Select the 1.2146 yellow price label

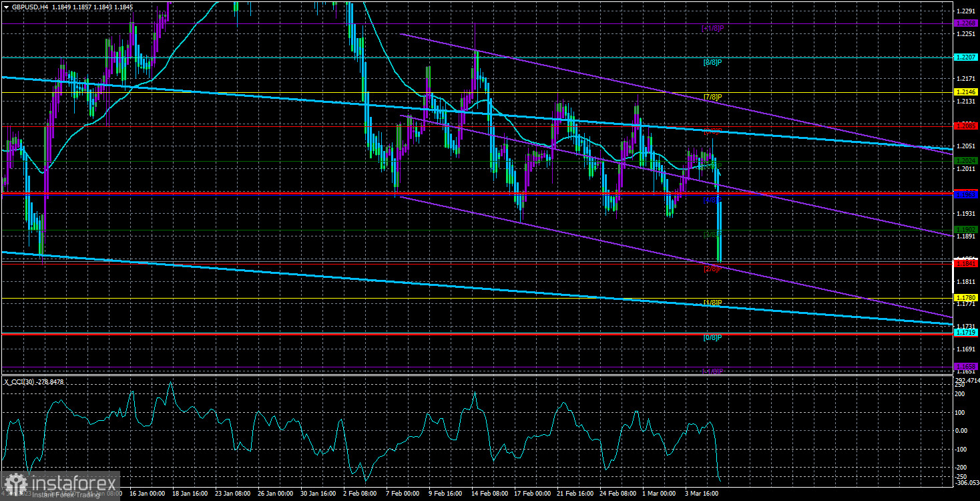(966, 92)
